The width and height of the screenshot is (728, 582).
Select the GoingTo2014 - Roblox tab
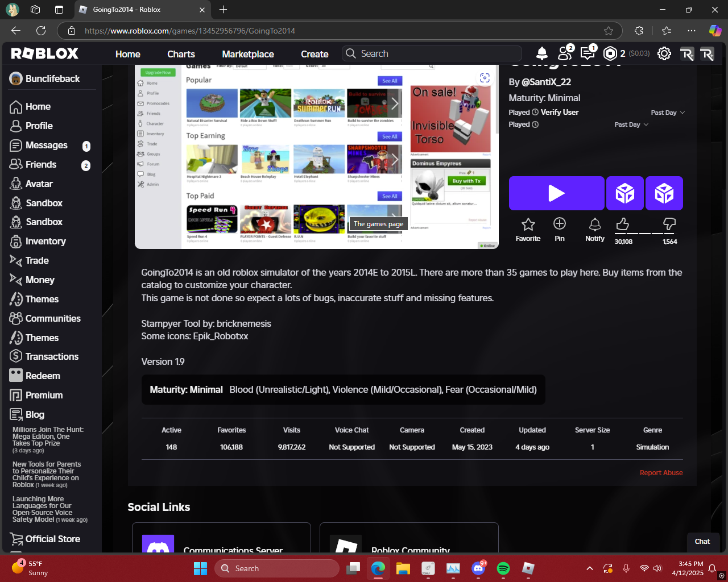point(142,10)
